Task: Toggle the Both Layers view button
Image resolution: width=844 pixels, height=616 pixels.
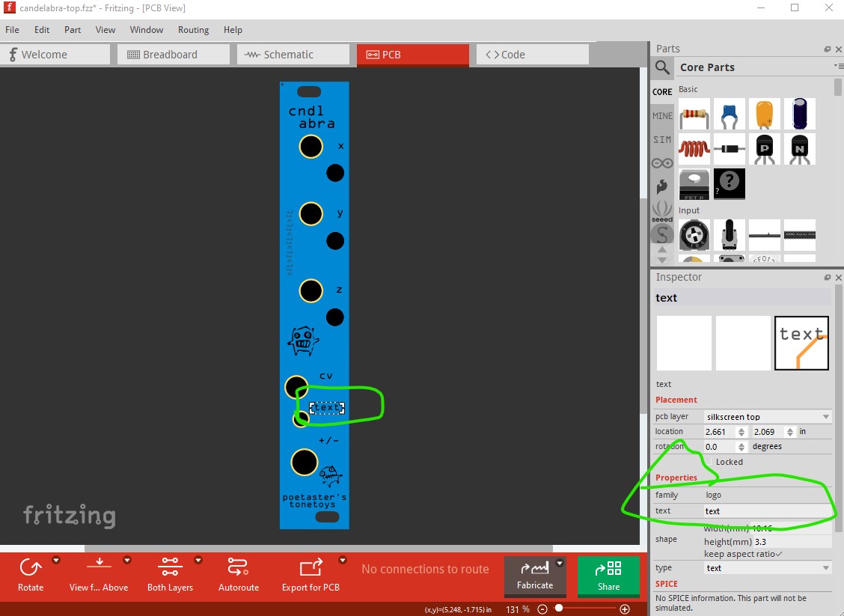Action: pyautogui.click(x=170, y=567)
